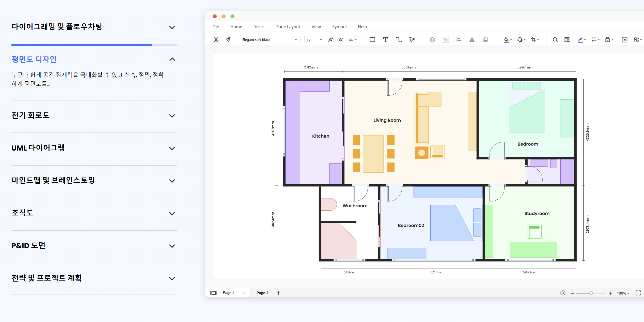The height and width of the screenshot is (322, 644).
Task: Click the Search magnifier icon
Action: 555,40
